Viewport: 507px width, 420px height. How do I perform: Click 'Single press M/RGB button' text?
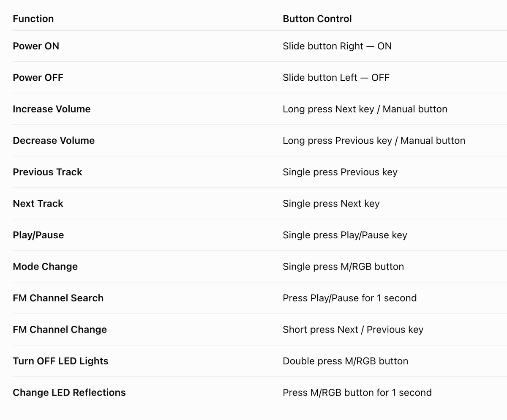coord(343,267)
